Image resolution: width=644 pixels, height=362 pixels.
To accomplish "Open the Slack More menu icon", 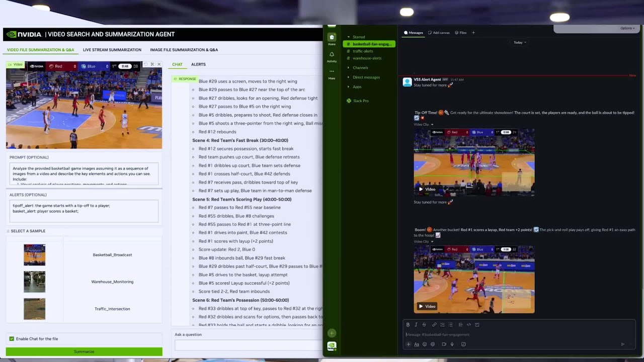I will coord(332,71).
